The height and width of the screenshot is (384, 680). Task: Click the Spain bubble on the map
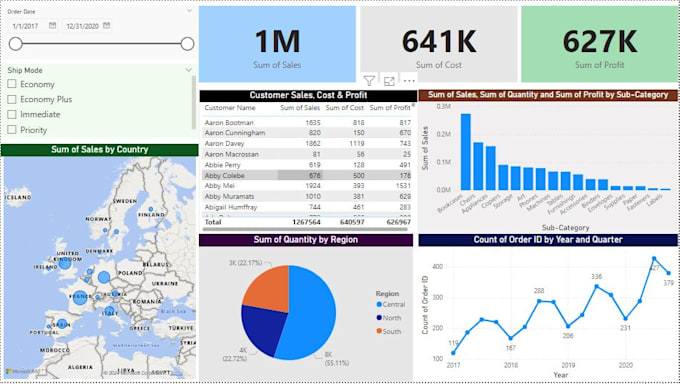(x=62, y=324)
